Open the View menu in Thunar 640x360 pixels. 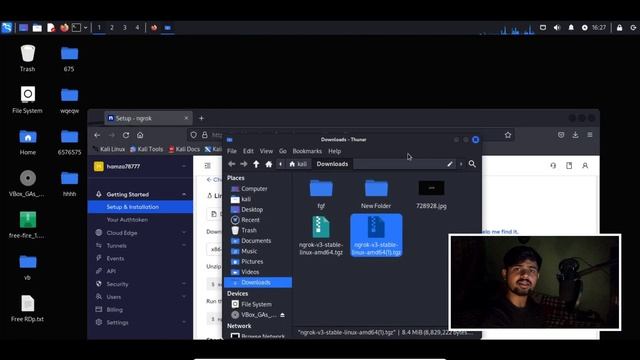[x=266, y=151]
